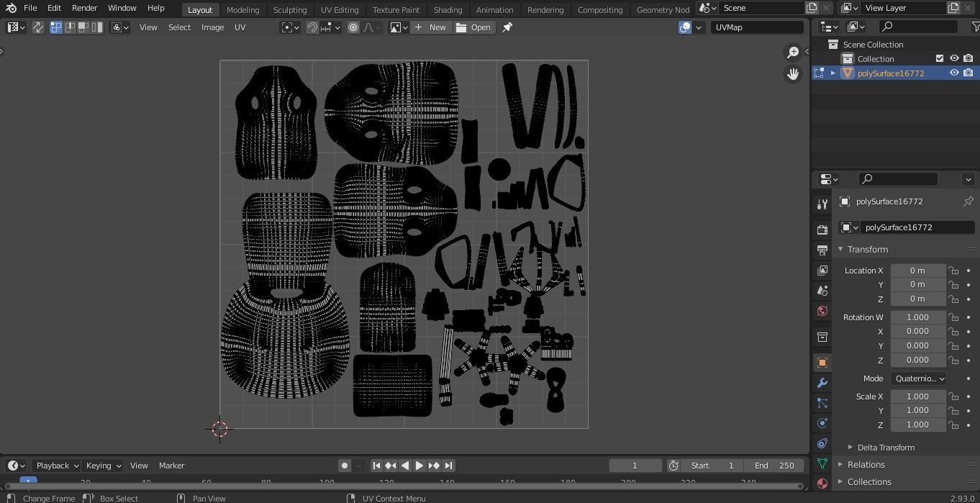Switch to Modeling workspace tab
980x503 pixels.
242,9
